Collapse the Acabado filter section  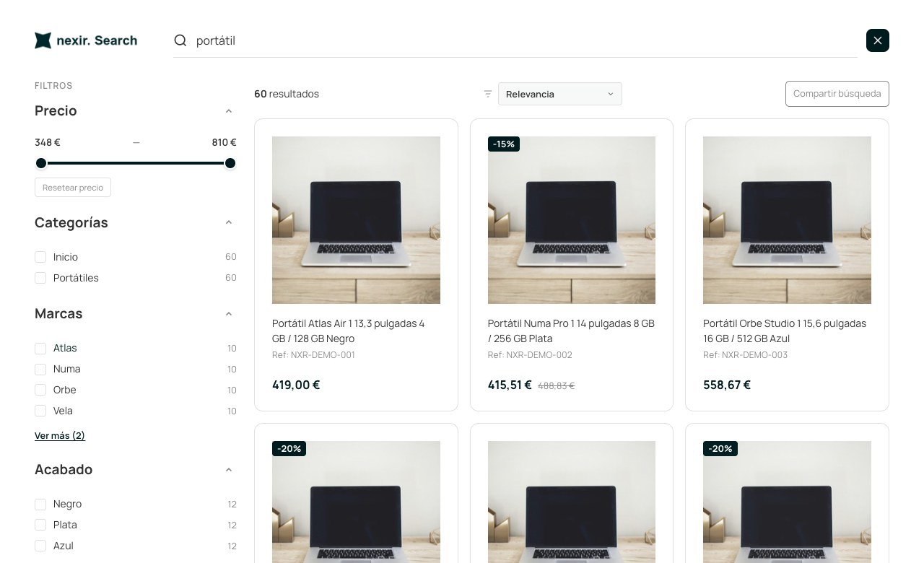229,470
